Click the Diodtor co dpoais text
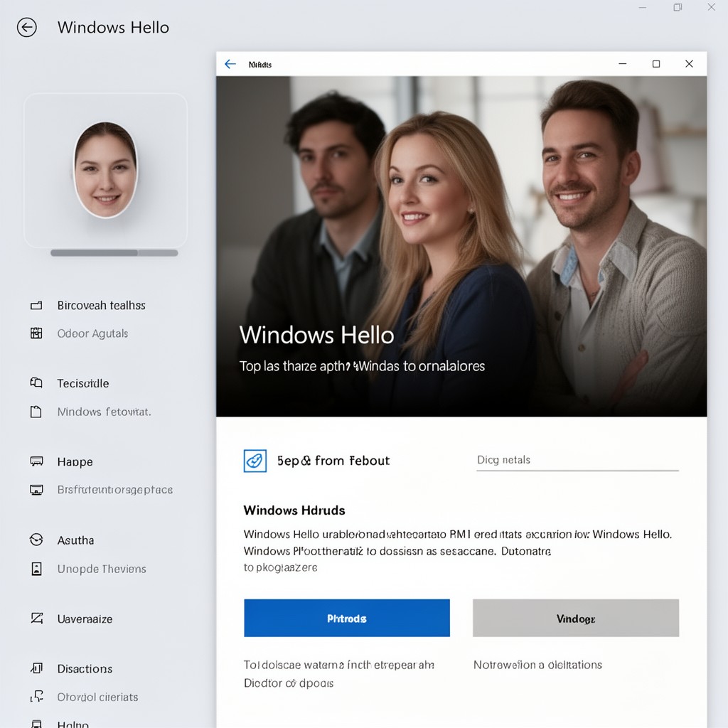728x728 pixels. coord(289,683)
